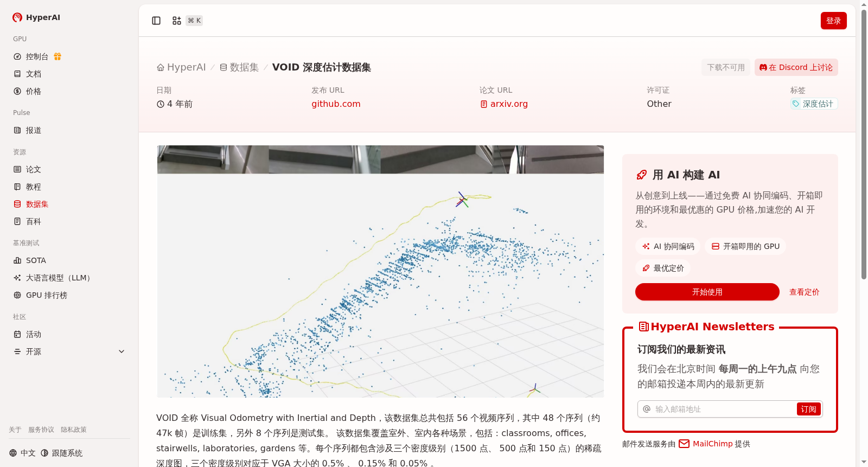Open the command palette grid icon
This screenshot has width=868, height=467.
point(177,21)
